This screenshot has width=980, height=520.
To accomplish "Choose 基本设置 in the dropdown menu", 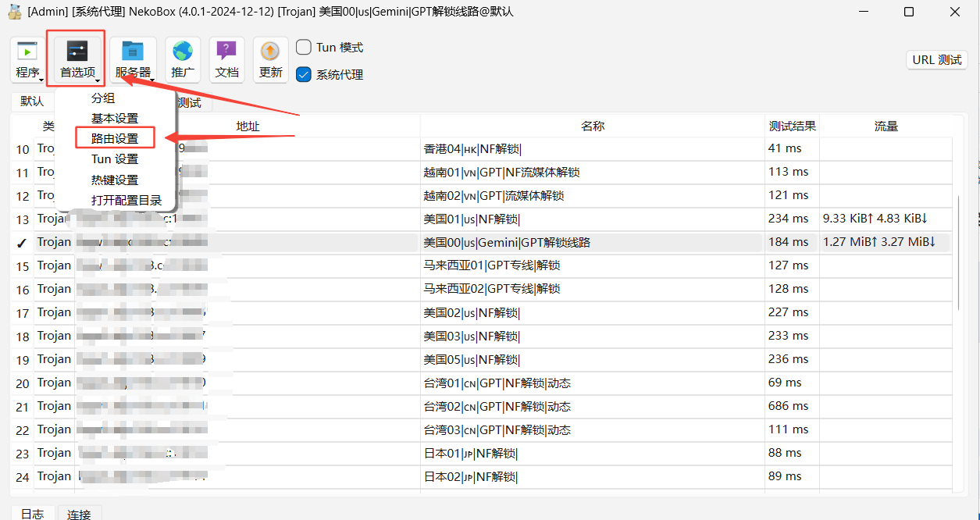I will (x=115, y=118).
